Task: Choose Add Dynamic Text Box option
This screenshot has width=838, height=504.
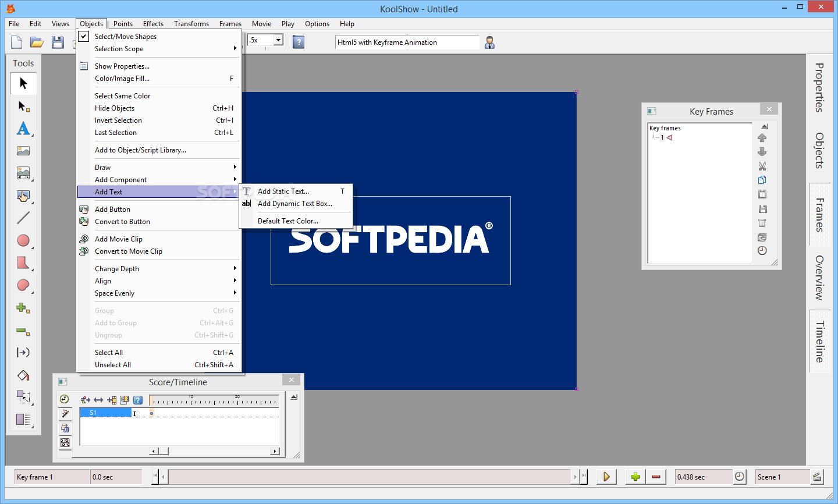Action: [x=296, y=204]
